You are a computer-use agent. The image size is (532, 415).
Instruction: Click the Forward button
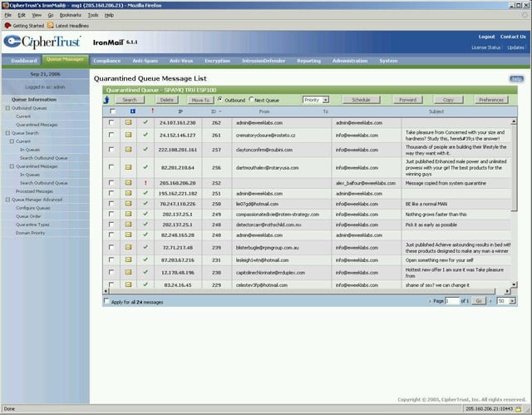pyautogui.click(x=407, y=100)
